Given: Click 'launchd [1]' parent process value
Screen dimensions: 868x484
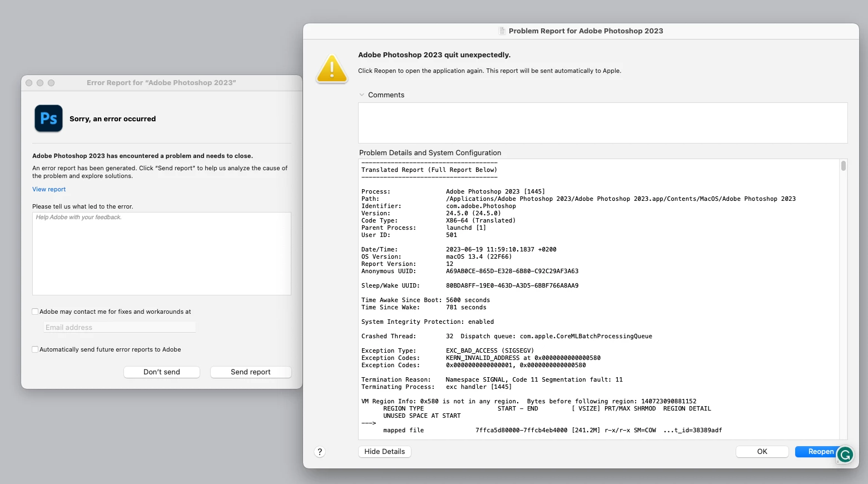Looking at the screenshot, I should [x=466, y=228].
